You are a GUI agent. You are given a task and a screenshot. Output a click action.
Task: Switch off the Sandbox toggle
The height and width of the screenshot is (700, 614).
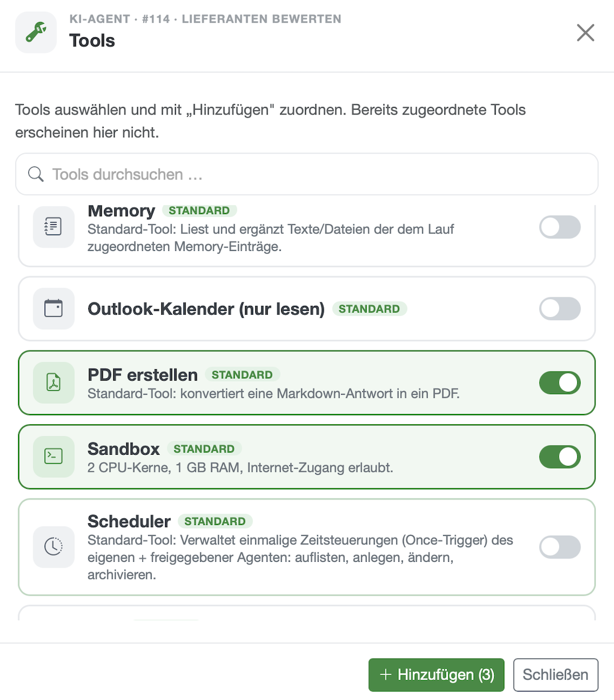(560, 456)
